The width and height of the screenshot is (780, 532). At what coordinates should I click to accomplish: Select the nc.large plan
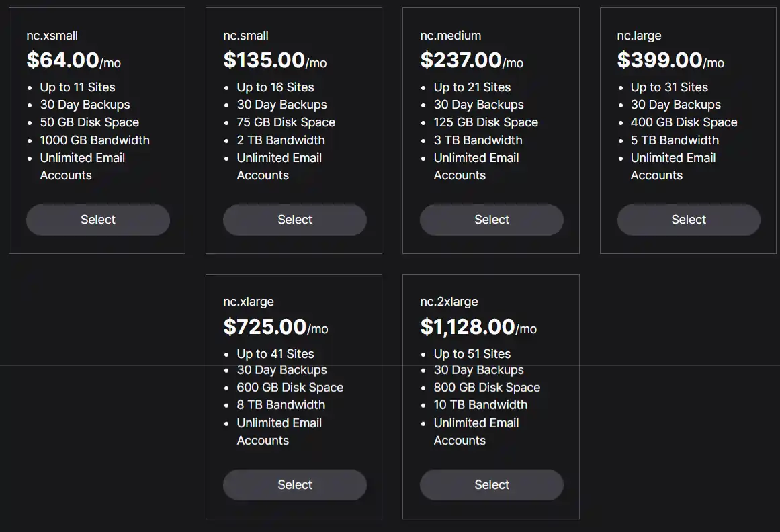pyautogui.click(x=688, y=219)
